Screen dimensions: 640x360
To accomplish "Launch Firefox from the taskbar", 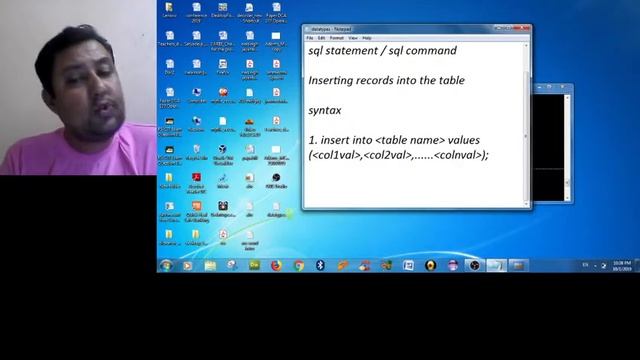I will (x=276, y=266).
